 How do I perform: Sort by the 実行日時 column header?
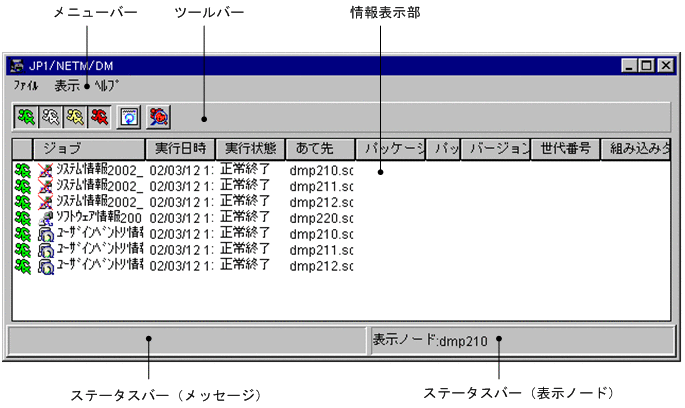click(x=180, y=149)
